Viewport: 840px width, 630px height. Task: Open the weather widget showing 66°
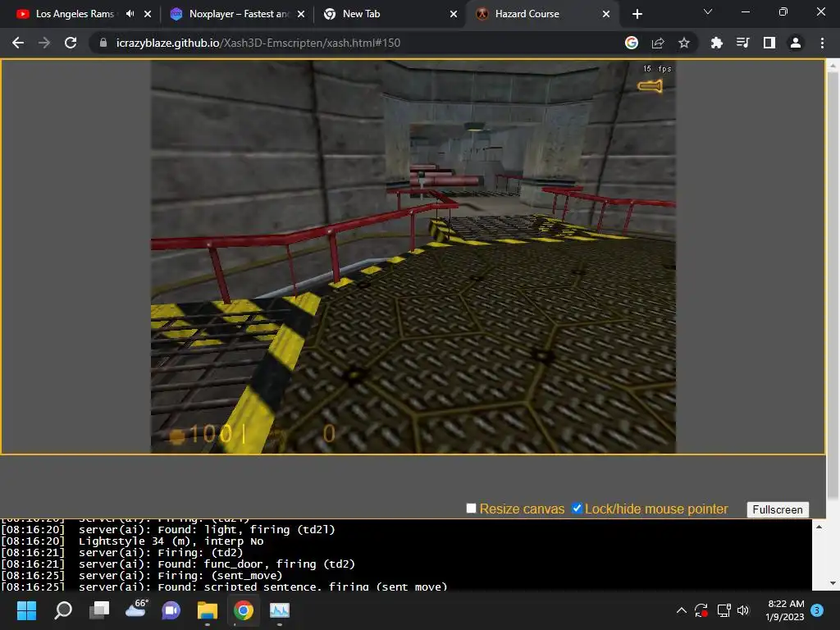click(136, 609)
